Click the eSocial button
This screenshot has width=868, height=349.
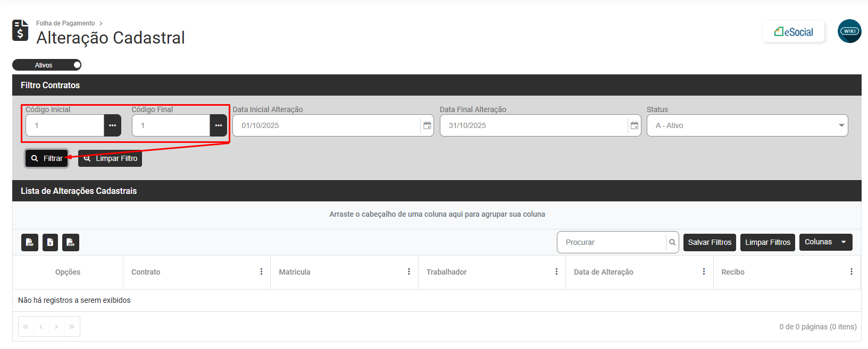(x=793, y=32)
